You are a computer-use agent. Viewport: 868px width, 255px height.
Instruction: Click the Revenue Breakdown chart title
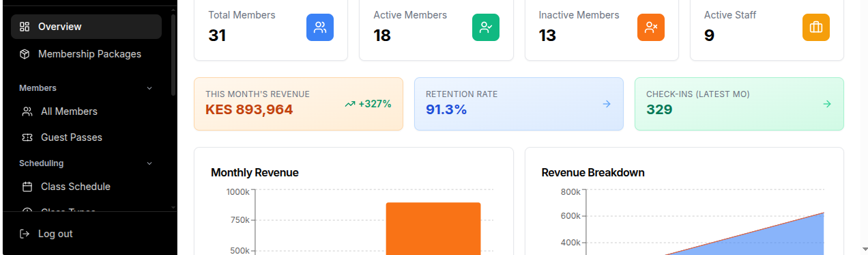pos(593,173)
